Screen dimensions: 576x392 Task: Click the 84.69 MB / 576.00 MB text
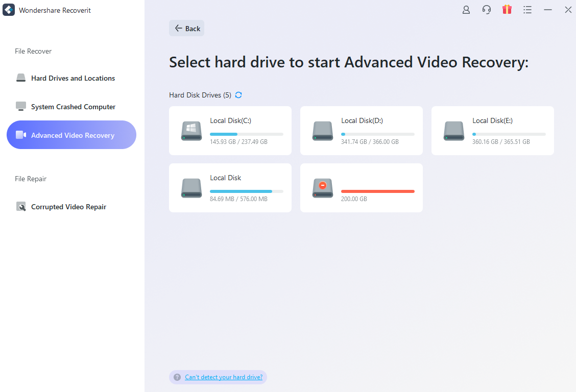(x=238, y=199)
